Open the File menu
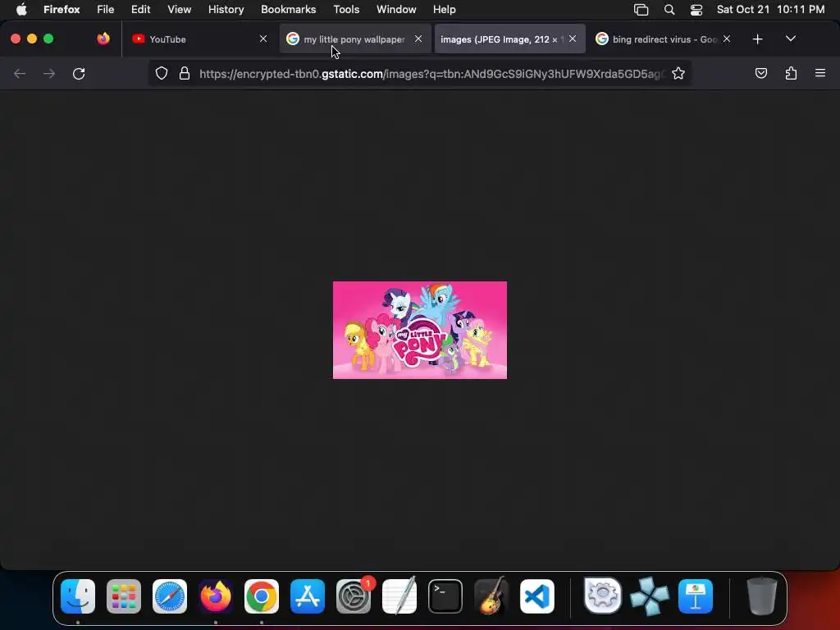 click(x=106, y=10)
